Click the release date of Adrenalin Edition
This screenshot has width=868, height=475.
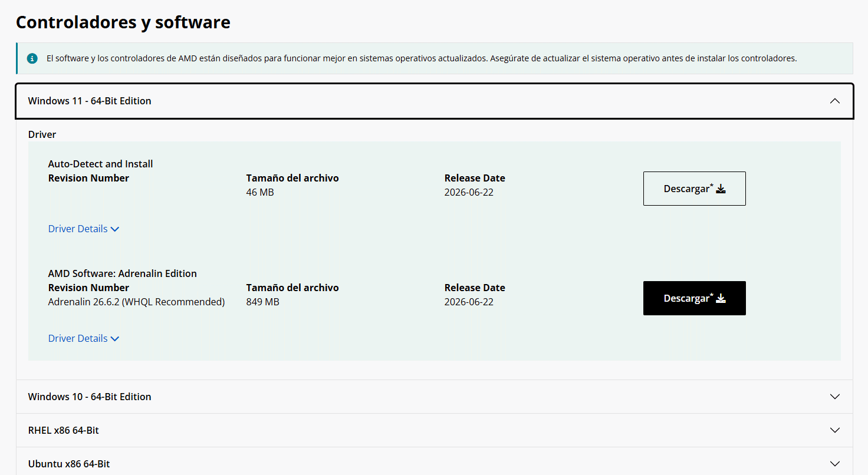coord(469,302)
